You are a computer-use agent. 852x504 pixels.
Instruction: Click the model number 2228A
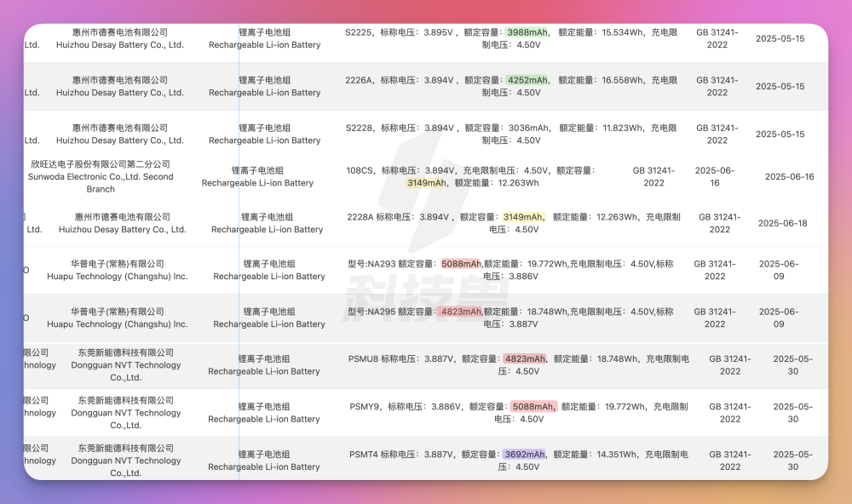[360, 217]
